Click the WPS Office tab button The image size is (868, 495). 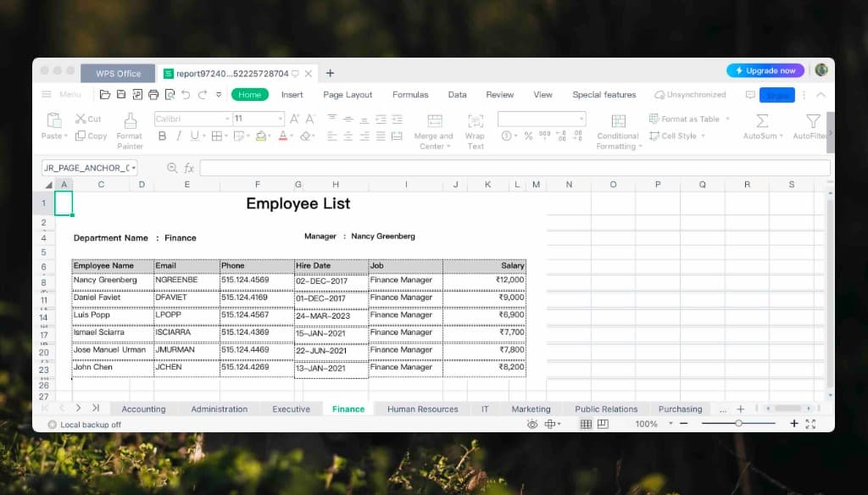118,73
